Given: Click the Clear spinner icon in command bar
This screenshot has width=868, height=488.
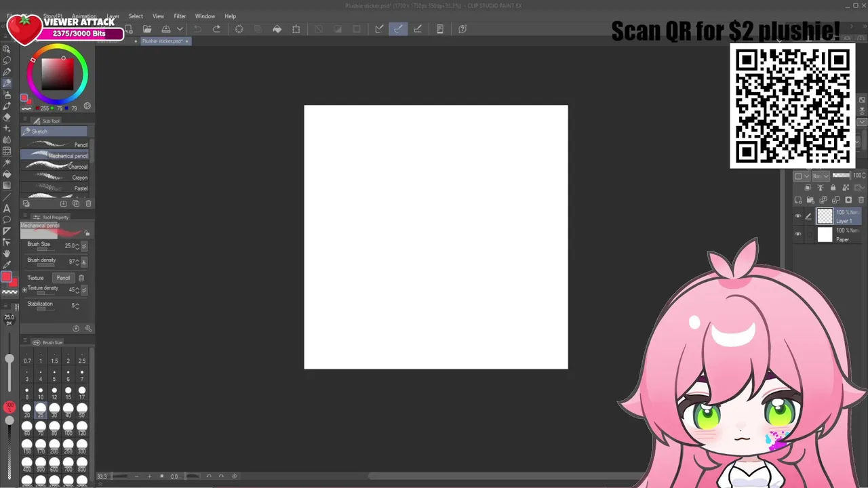Looking at the screenshot, I should point(239,29).
